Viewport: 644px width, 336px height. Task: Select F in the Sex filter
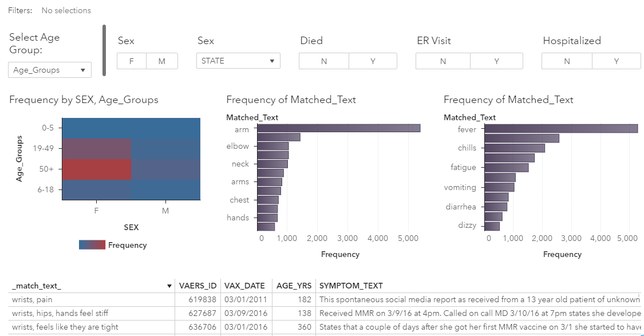(132, 61)
